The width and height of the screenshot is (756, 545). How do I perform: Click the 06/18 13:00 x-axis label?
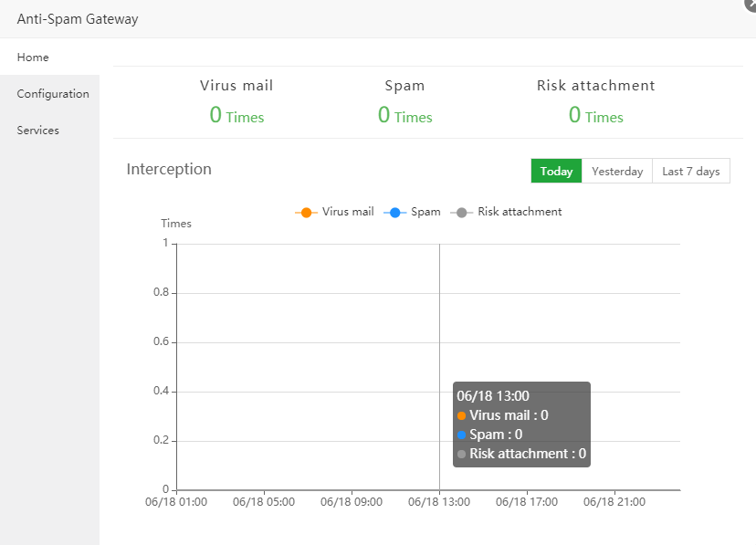pyautogui.click(x=437, y=502)
